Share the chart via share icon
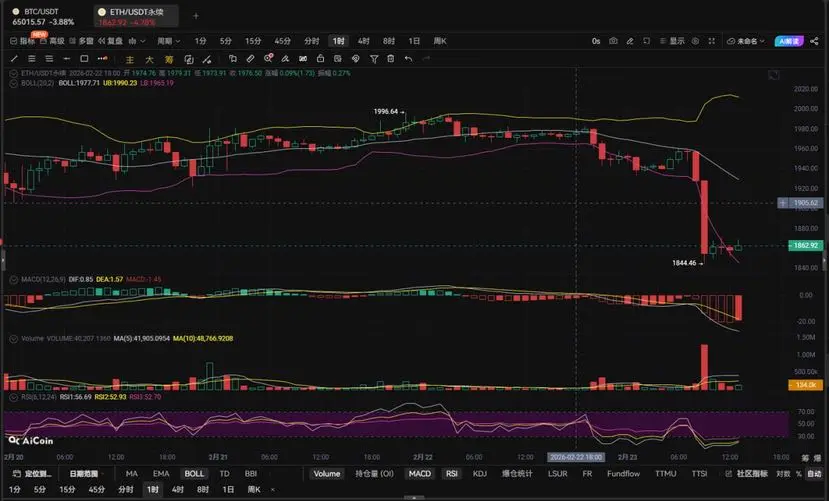829x501 pixels. [814, 41]
